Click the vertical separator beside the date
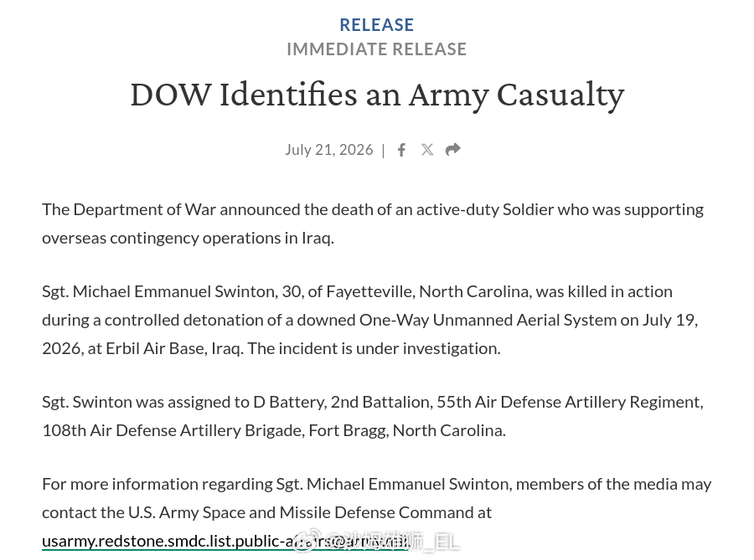 pyautogui.click(x=383, y=151)
